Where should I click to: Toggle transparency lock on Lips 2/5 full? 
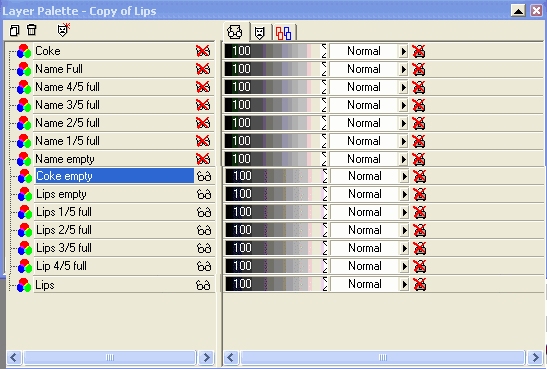[420, 230]
